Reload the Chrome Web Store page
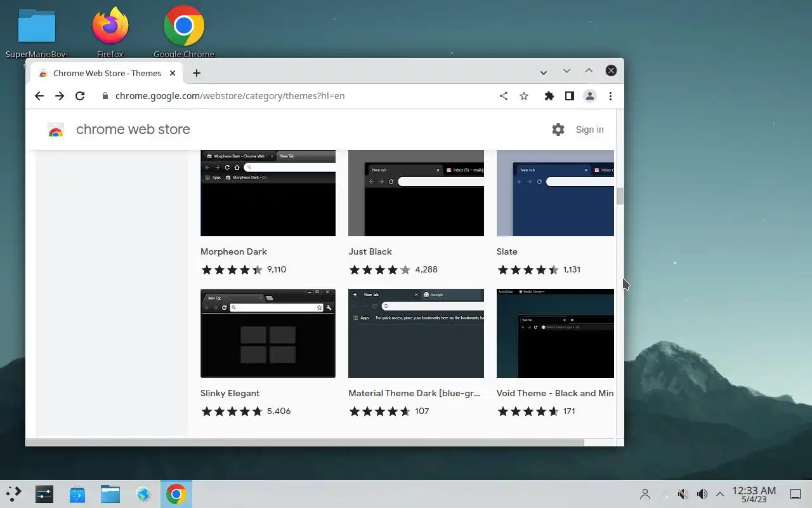This screenshot has width=812, height=508. pos(80,96)
